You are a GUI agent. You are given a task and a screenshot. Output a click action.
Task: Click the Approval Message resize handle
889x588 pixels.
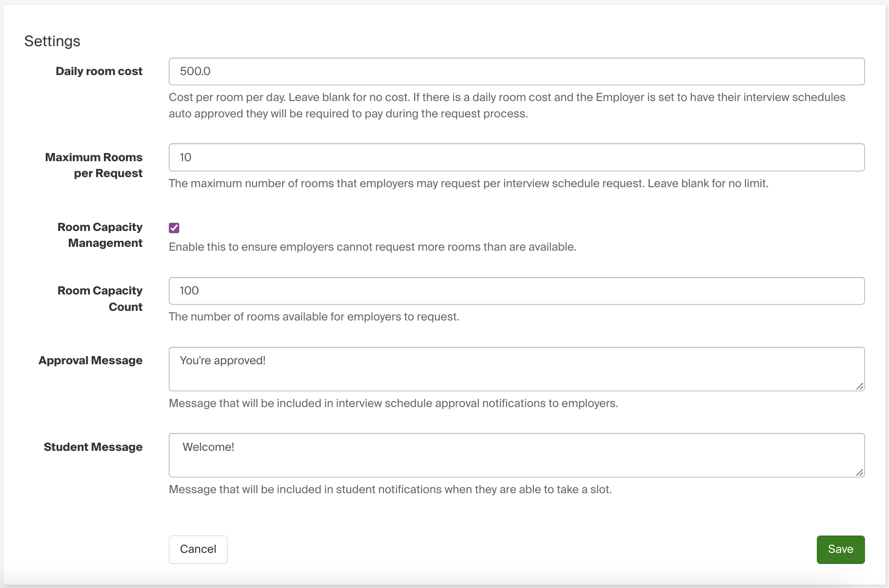(x=860, y=386)
